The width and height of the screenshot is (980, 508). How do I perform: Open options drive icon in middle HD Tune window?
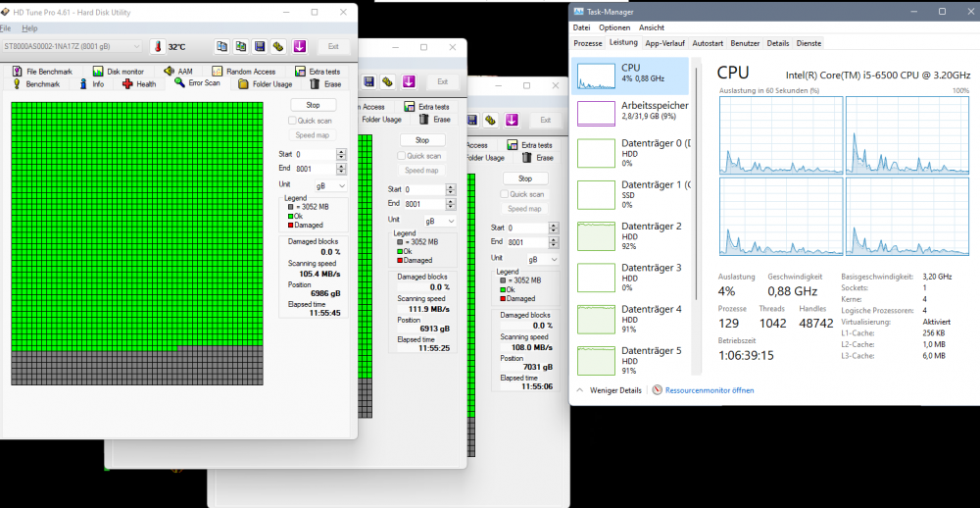point(387,82)
